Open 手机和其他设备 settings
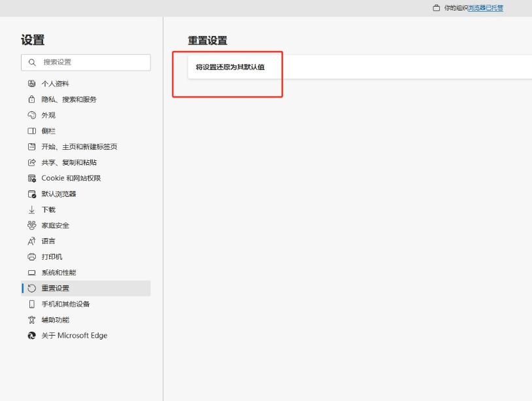The image size is (532, 401). tap(65, 304)
